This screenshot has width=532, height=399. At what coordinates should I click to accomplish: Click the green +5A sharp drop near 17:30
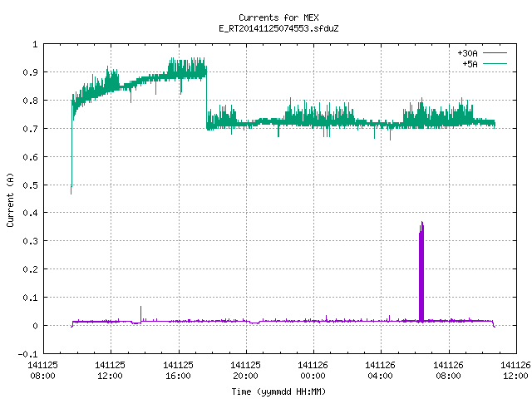point(206,98)
